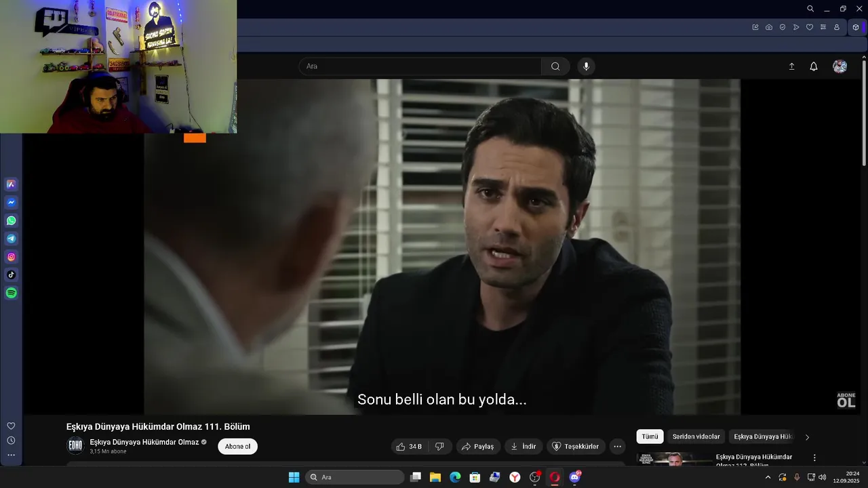Open YouTube notifications bell

click(x=814, y=66)
